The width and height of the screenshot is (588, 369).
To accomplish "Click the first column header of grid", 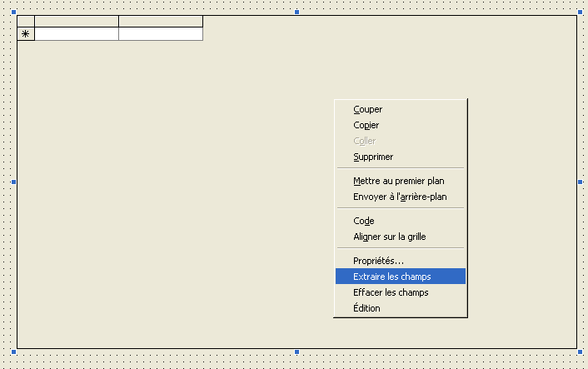I will point(77,21).
